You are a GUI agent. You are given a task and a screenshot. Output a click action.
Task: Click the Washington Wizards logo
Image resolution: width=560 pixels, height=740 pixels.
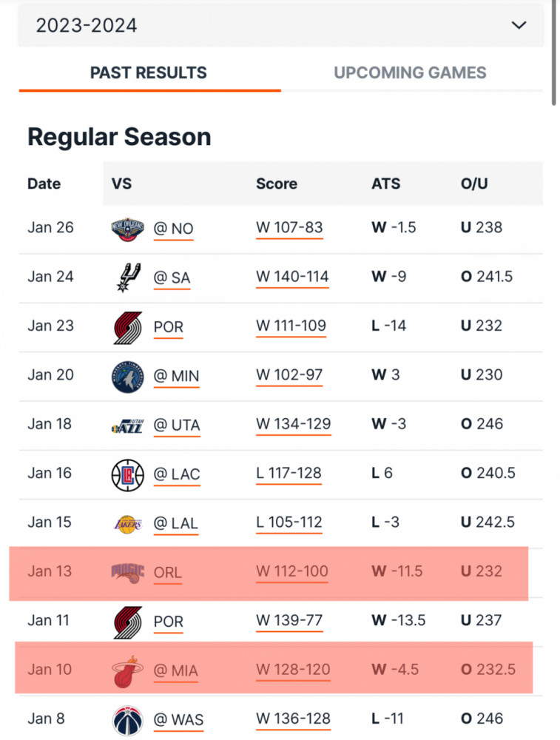(x=127, y=721)
